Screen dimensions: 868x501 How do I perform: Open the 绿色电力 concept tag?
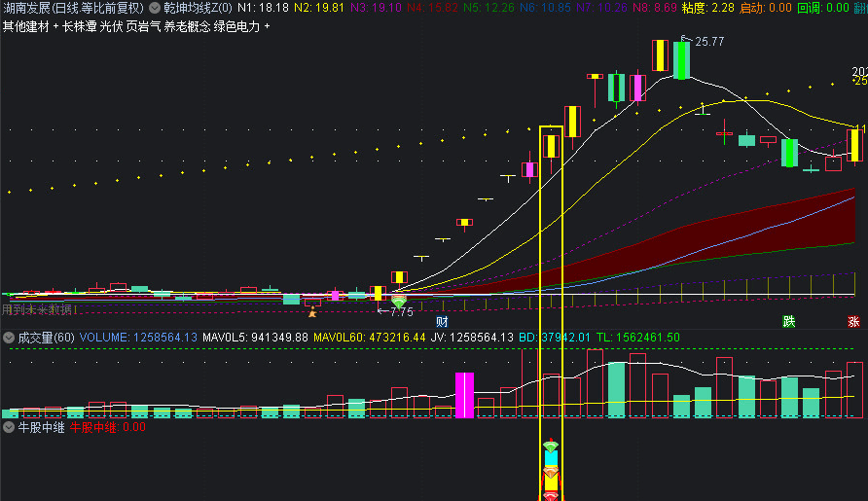point(236,26)
